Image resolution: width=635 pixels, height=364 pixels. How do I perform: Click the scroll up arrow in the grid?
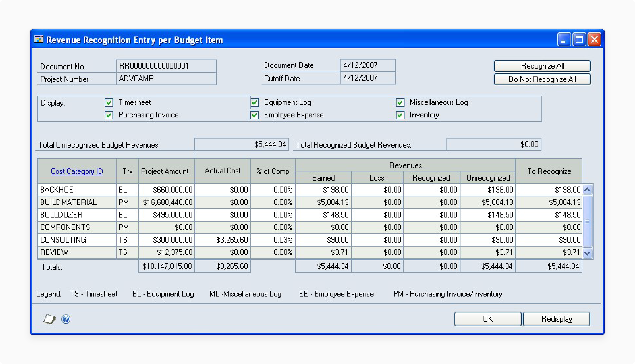[x=587, y=190]
